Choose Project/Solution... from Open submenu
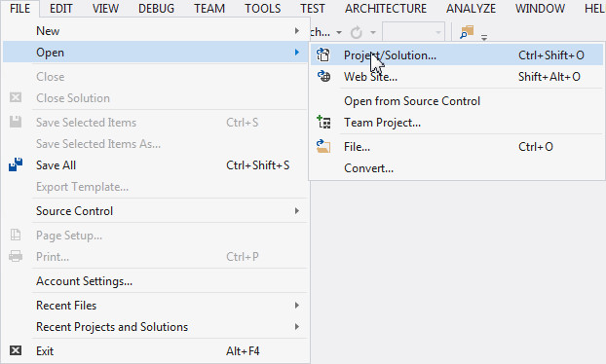The image size is (606, 364). pos(457,55)
